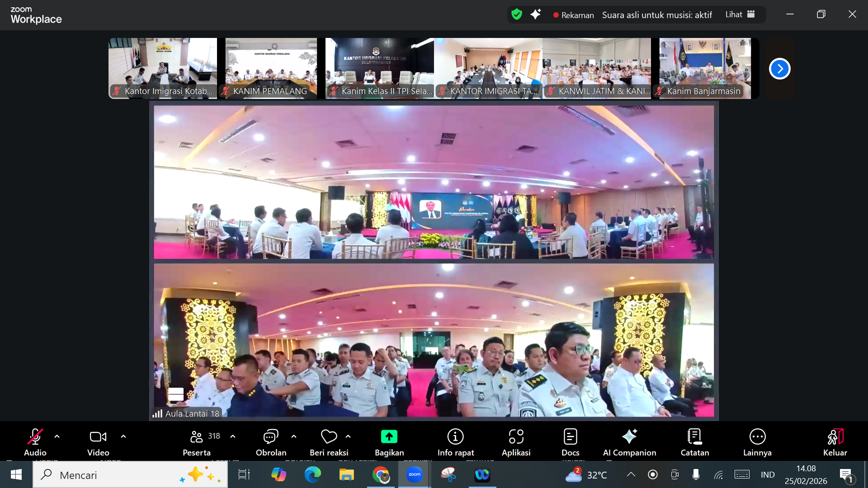
Task: Click green Bagikan share screen
Action: point(389,442)
